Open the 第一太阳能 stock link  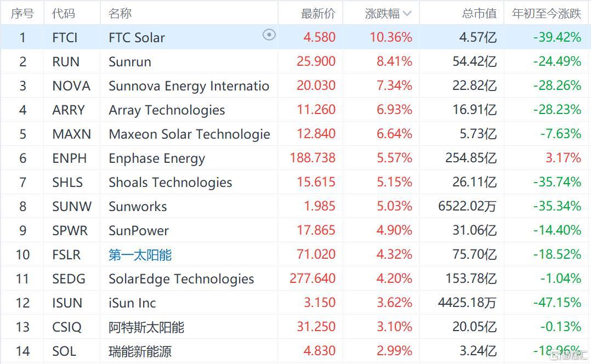[x=140, y=255]
